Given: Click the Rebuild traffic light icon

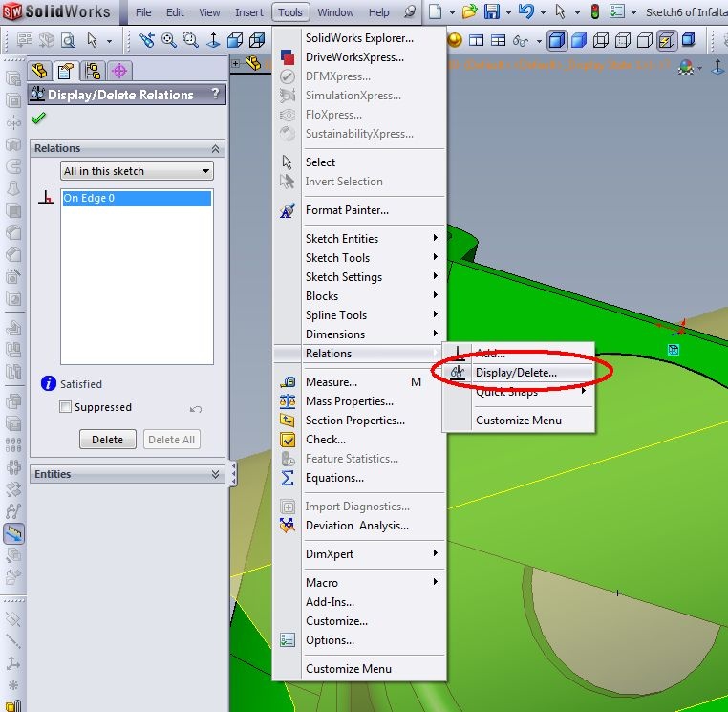Looking at the screenshot, I should pos(595,11).
